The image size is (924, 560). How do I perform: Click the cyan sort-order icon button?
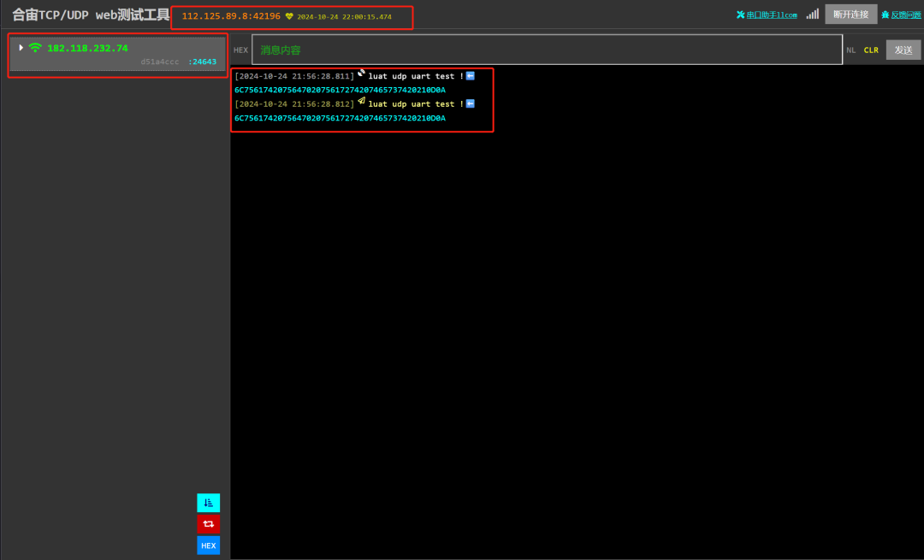209,503
